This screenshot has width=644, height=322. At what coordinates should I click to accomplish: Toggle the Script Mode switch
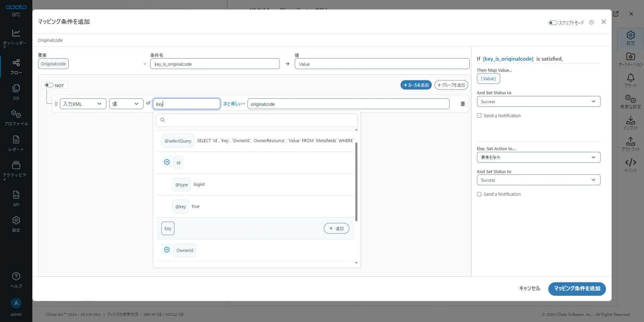pyautogui.click(x=553, y=23)
